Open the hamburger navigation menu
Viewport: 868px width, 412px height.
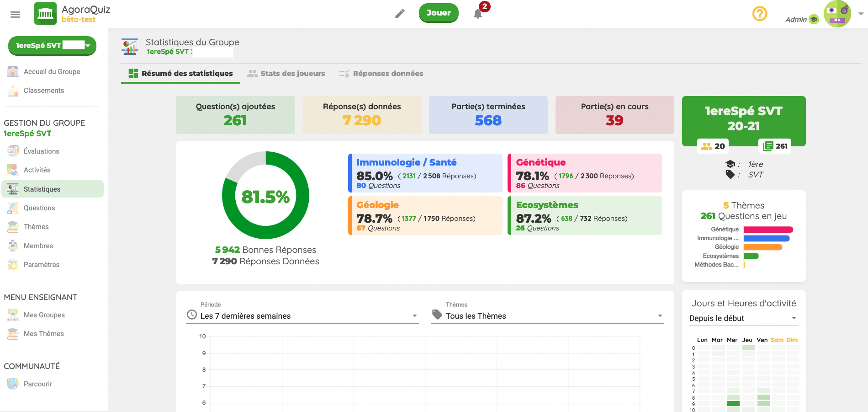[15, 15]
